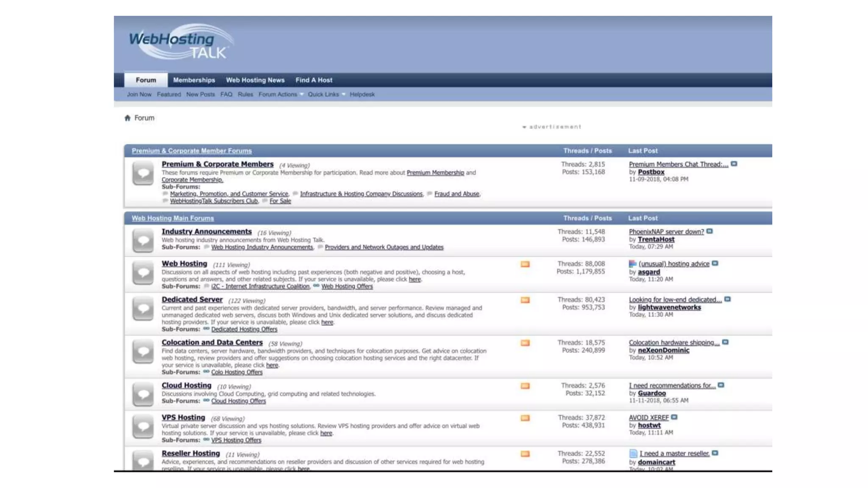The image size is (868, 488).
Task: Select the Find A Host tab
Action: (314, 80)
